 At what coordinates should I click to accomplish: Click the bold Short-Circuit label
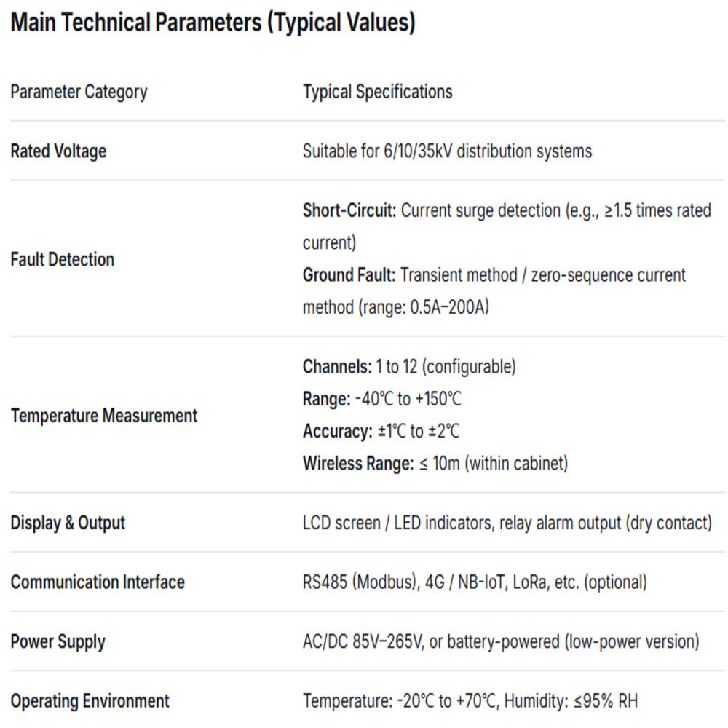(349, 212)
